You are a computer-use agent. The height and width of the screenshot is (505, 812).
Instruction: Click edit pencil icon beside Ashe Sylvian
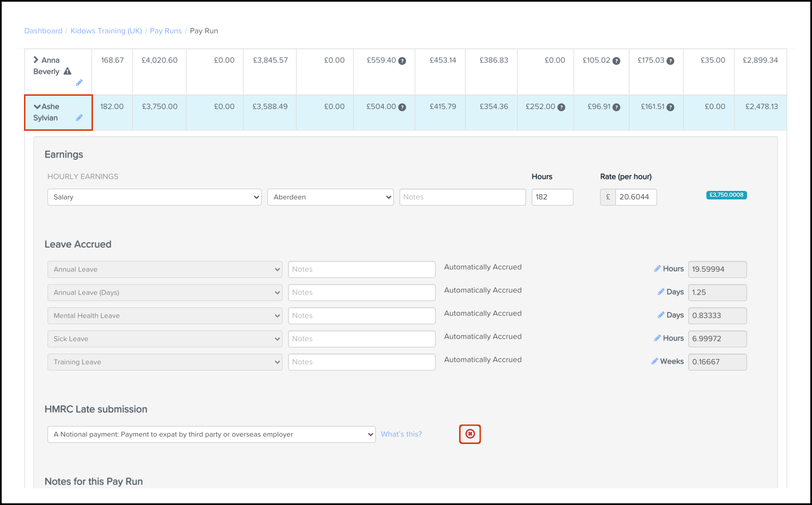click(79, 117)
